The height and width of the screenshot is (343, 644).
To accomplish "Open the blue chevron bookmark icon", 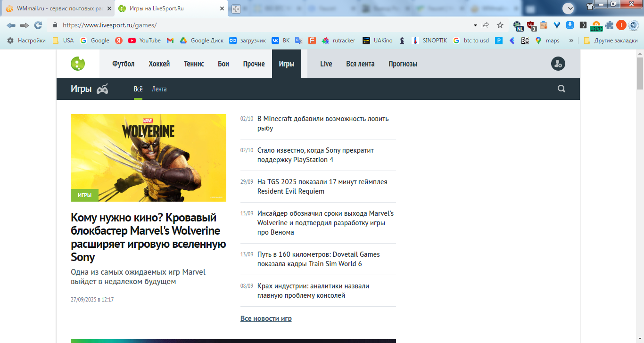I will [x=512, y=41].
